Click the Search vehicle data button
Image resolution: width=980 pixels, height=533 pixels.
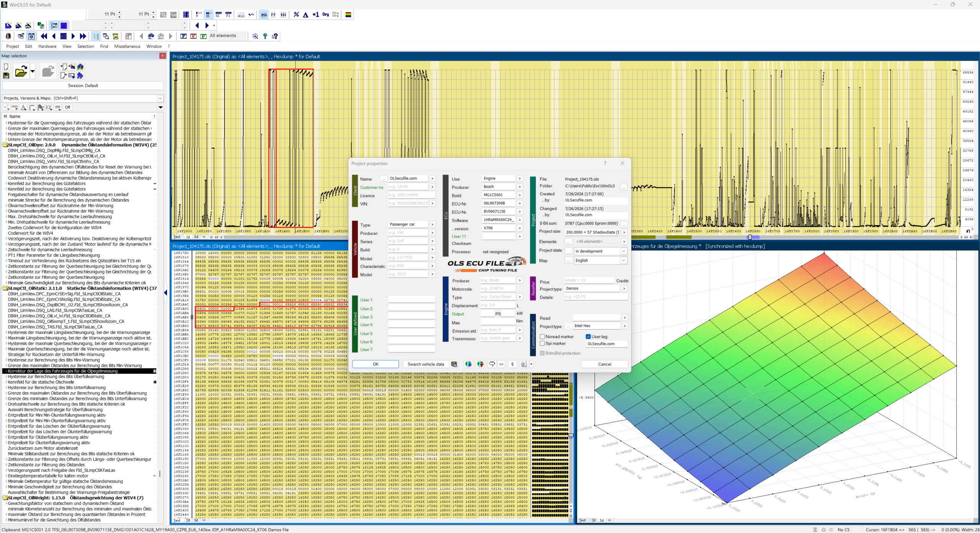(x=426, y=364)
